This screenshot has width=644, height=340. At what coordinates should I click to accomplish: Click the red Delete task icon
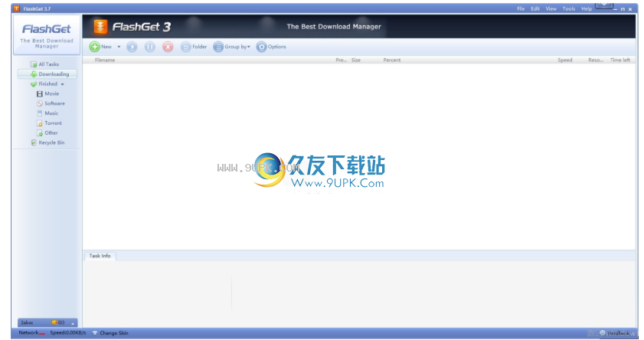point(168,47)
